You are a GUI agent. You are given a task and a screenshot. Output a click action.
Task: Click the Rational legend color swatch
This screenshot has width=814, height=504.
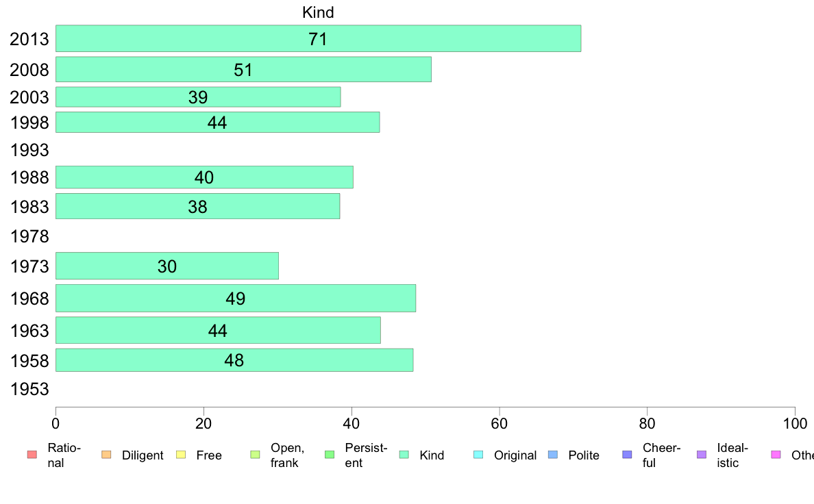32,455
